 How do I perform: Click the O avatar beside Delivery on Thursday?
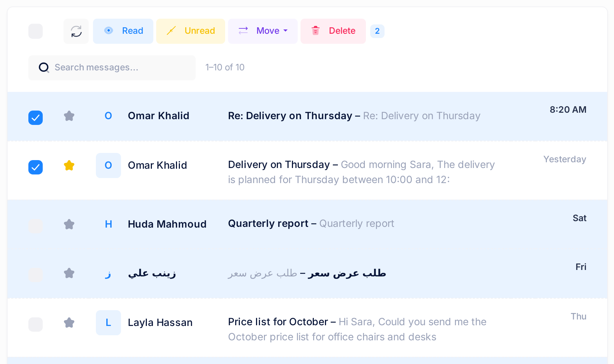click(x=108, y=165)
